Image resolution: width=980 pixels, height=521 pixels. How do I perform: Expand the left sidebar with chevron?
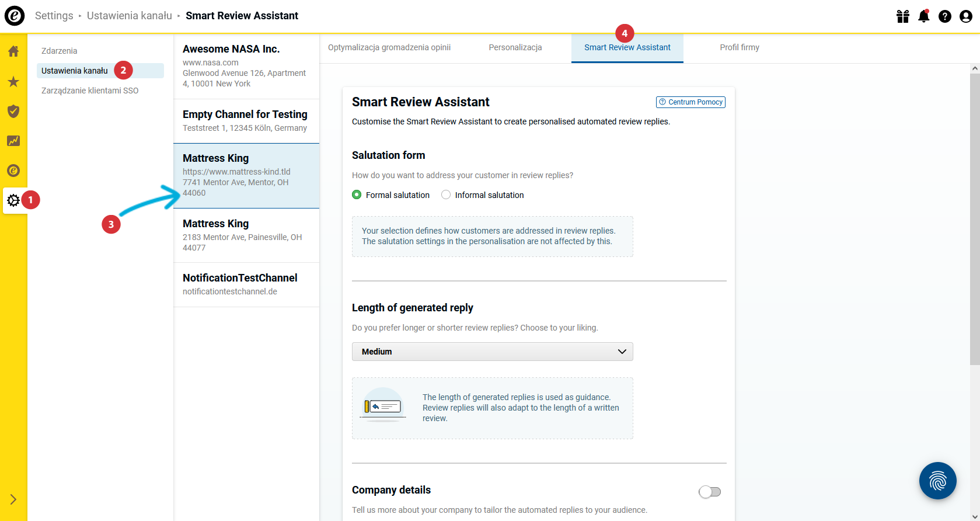pyautogui.click(x=13, y=499)
